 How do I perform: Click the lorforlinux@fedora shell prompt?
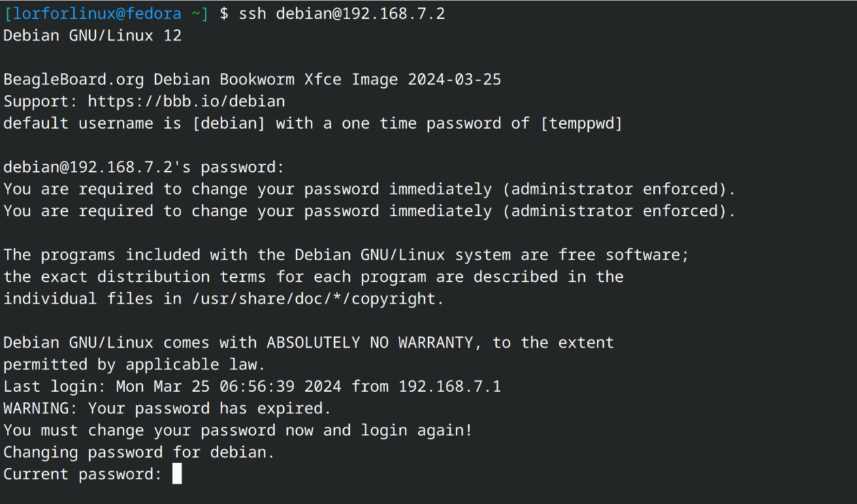pos(106,14)
